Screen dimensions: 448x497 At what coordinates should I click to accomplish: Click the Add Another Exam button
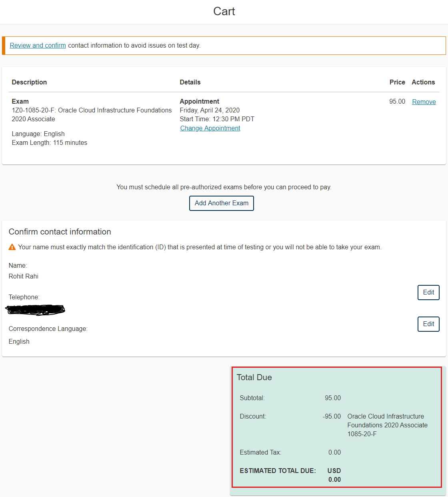tap(221, 203)
